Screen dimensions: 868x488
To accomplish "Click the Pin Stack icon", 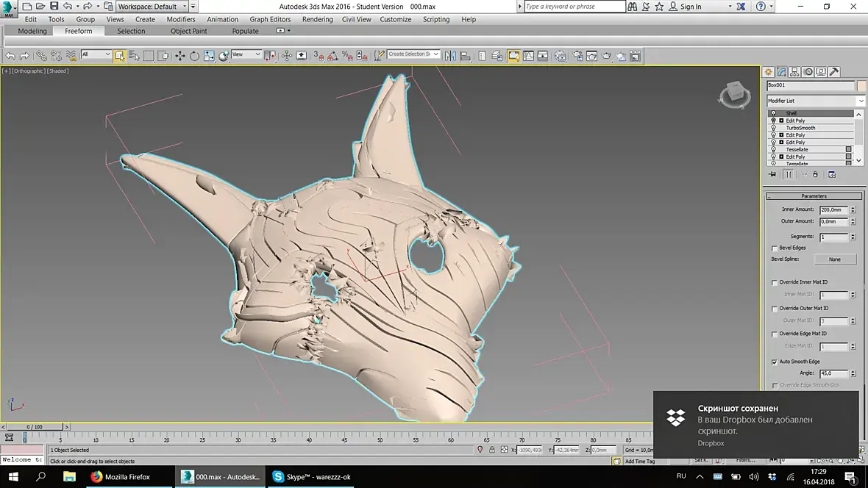I will coord(772,175).
